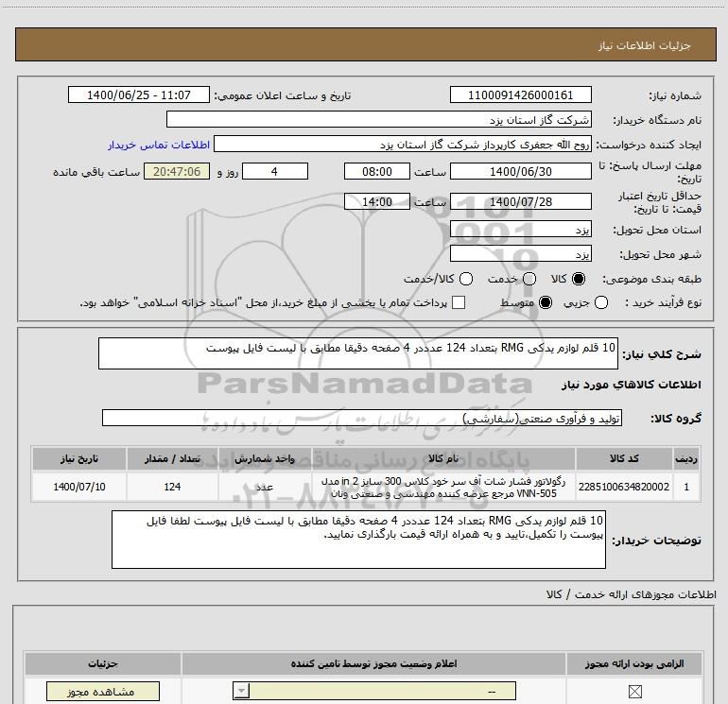728x704 pixels.
Task: Select the جزیی purchase type radio
Action: click(x=600, y=302)
